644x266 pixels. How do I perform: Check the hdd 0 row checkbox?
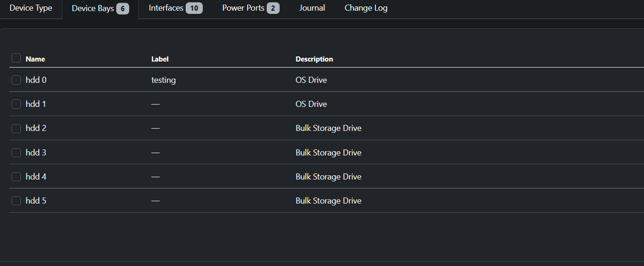coord(16,80)
